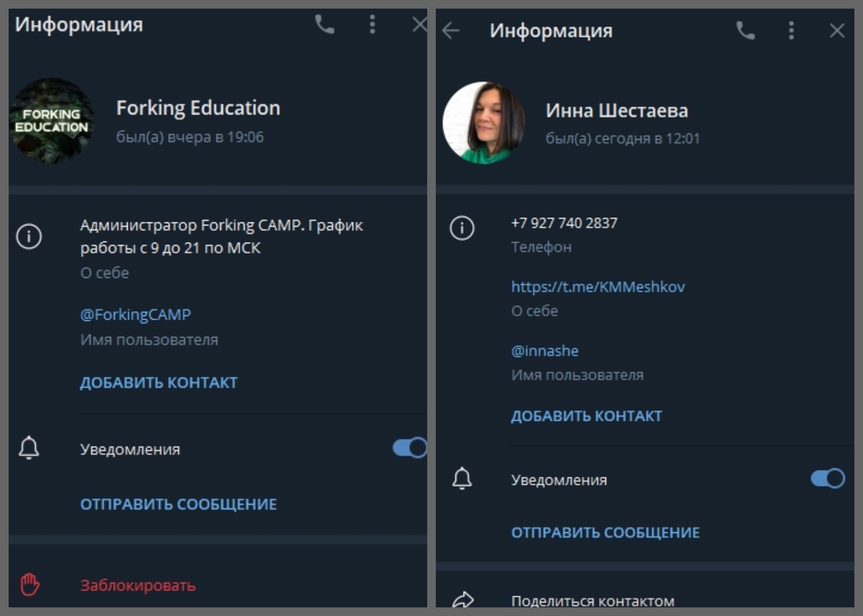Disable notifications for Инна Шестаева
The height and width of the screenshot is (616, 863).
coord(827,479)
